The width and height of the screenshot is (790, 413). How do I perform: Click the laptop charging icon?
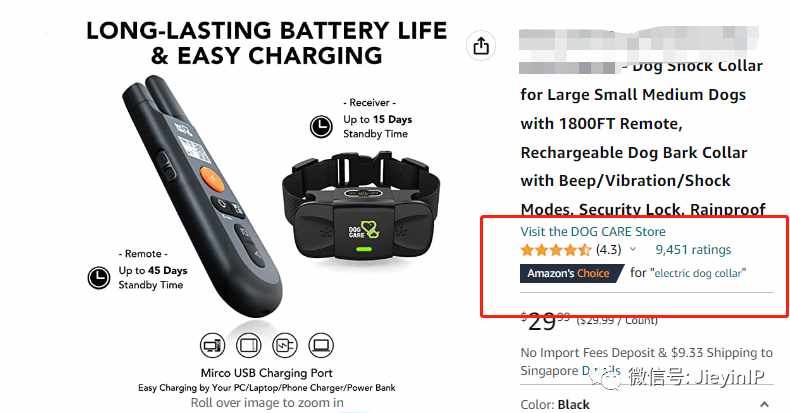click(321, 346)
